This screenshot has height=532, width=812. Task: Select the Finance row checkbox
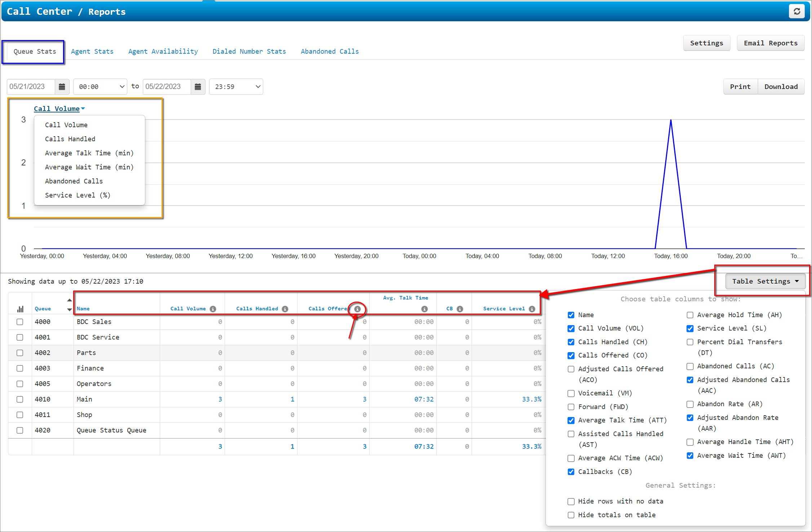[20, 368]
